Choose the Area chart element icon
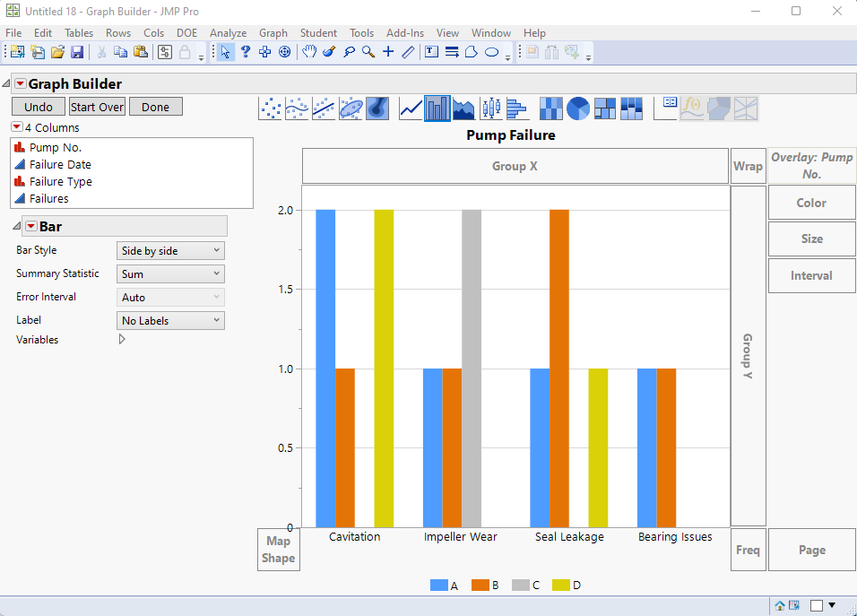This screenshot has width=857, height=616. click(464, 108)
